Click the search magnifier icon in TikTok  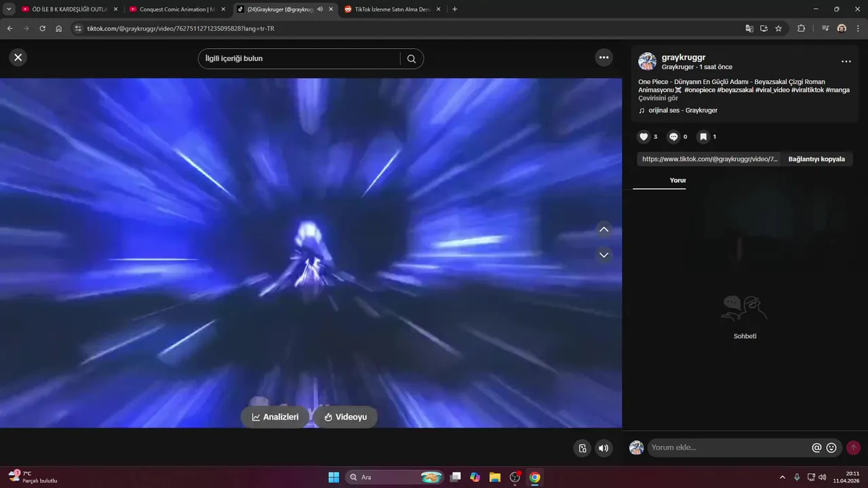412,59
